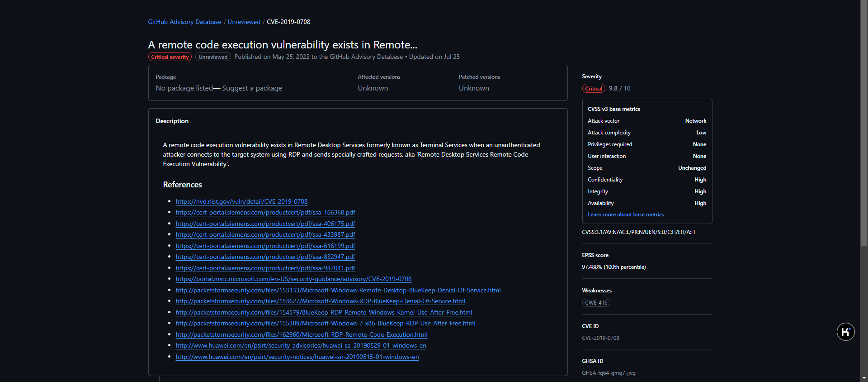Open Microsoft MSRC advisory CVE-2019-0708 link

click(293, 279)
